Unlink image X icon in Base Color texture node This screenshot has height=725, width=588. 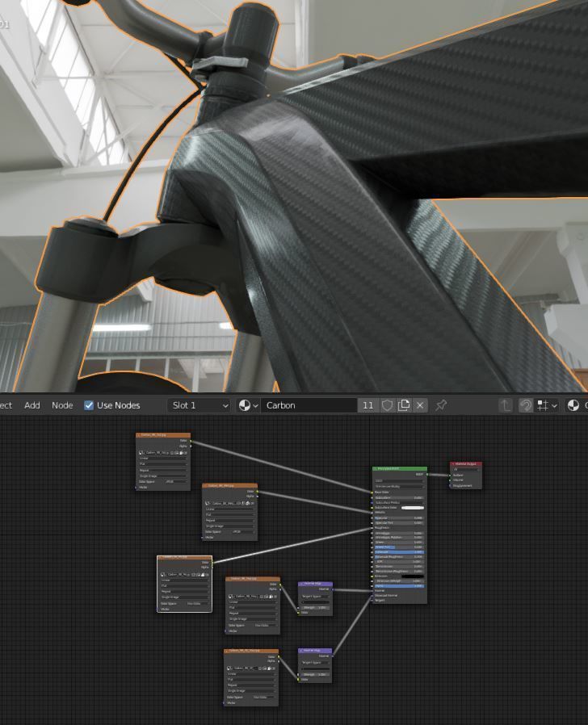[186, 453]
